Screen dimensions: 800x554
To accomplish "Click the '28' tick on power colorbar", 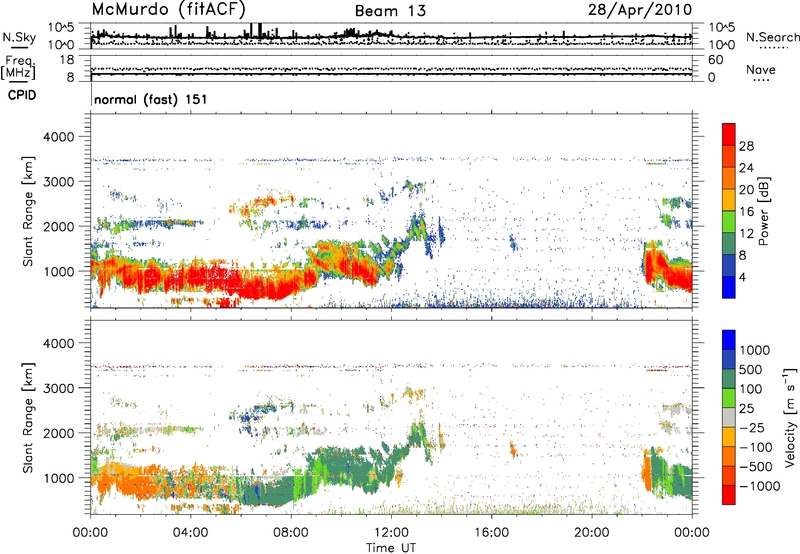I will [x=746, y=146].
